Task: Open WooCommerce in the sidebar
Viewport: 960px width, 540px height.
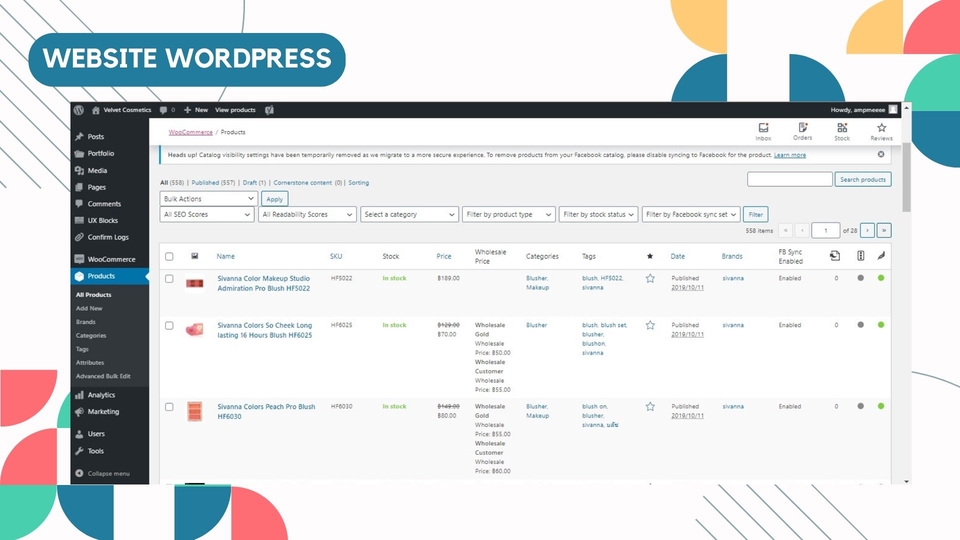Action: (x=110, y=260)
